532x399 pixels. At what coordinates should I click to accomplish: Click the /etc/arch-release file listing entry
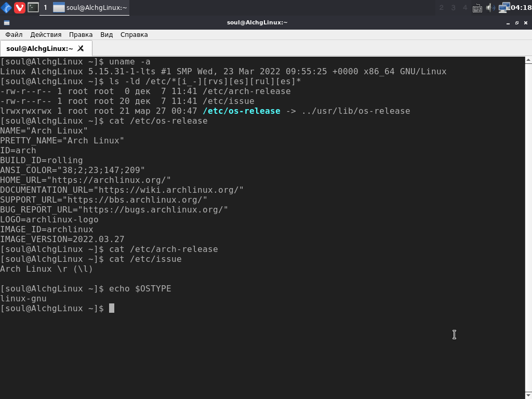coord(247,91)
